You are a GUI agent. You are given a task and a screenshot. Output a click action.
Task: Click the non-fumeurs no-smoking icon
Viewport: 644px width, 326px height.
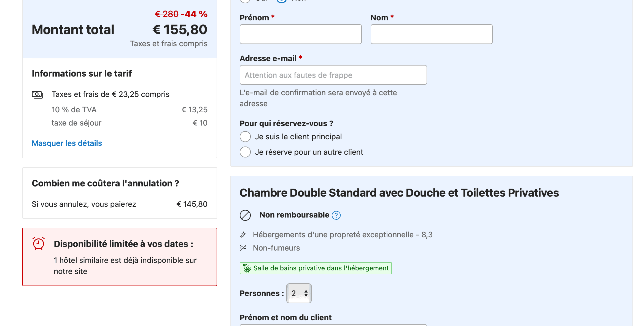coord(243,248)
